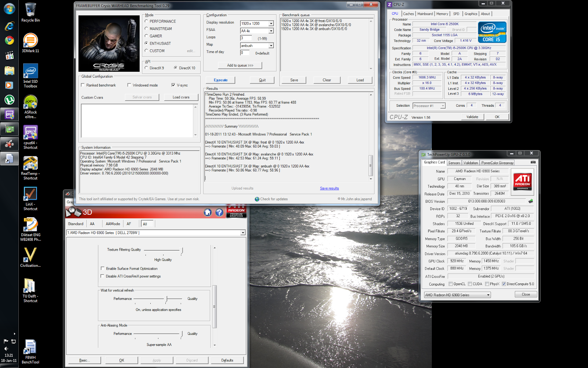Click GPU-Z screenshot camera icon
This screenshot has height=368, width=588.
(533, 162)
